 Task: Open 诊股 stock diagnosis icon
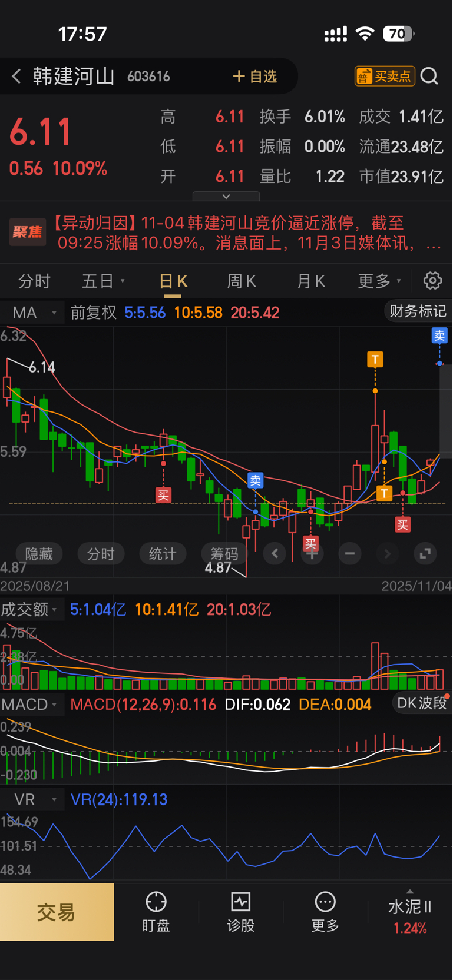pos(241,912)
